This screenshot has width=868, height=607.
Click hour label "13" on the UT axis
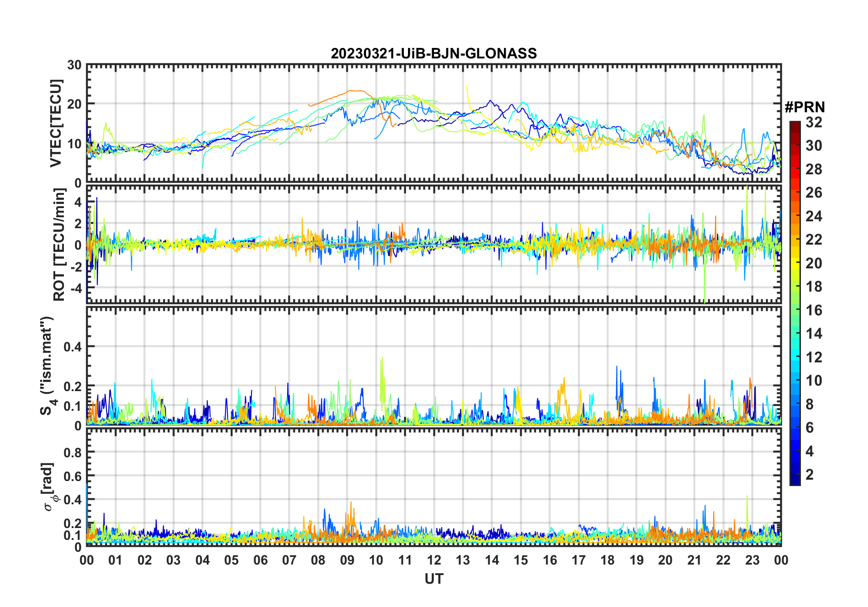pos(463,560)
